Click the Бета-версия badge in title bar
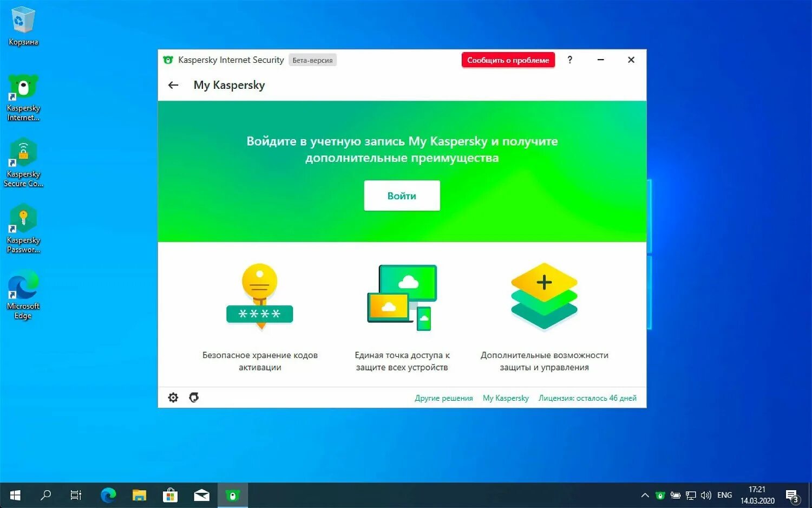812x508 pixels. point(312,60)
